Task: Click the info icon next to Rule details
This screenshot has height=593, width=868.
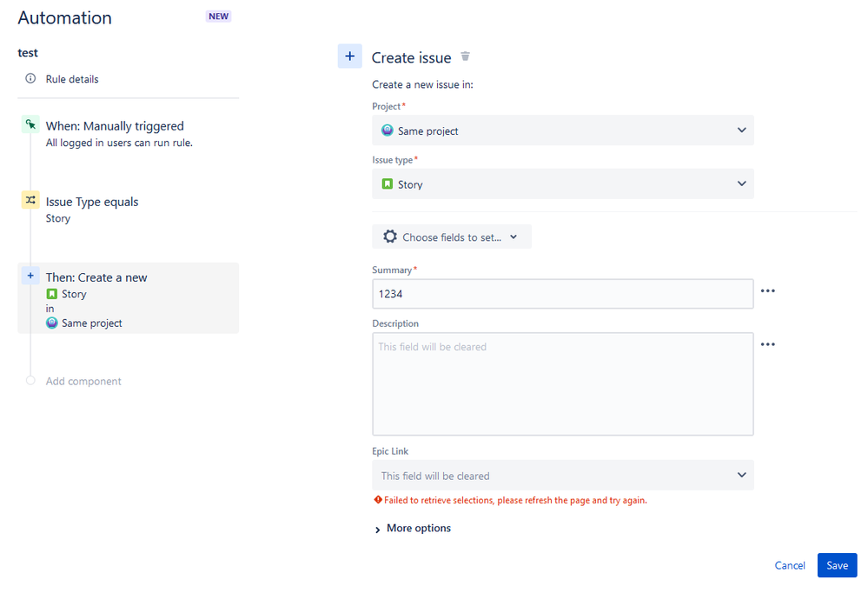Action: coord(30,79)
